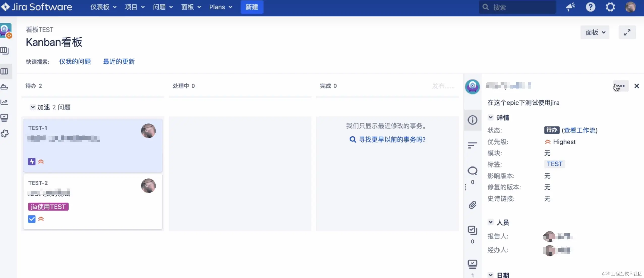This screenshot has height=278, width=644.
Task: Click the 完成 0 column header
Action: [329, 86]
